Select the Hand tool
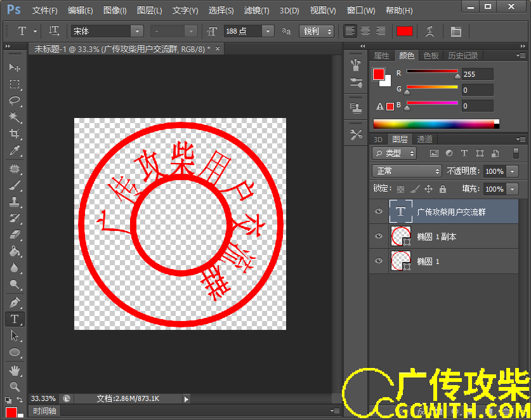Viewport: 531px width, 420px height. (14, 371)
